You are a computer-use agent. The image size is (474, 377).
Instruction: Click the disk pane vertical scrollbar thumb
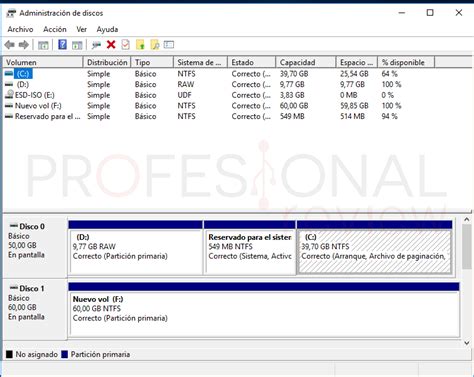[x=467, y=247]
